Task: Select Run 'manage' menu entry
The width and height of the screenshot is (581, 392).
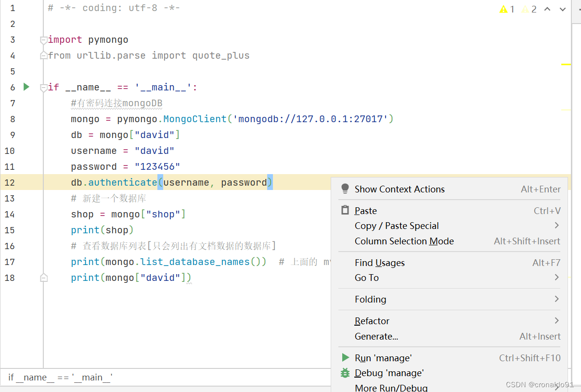Action: click(x=450, y=358)
